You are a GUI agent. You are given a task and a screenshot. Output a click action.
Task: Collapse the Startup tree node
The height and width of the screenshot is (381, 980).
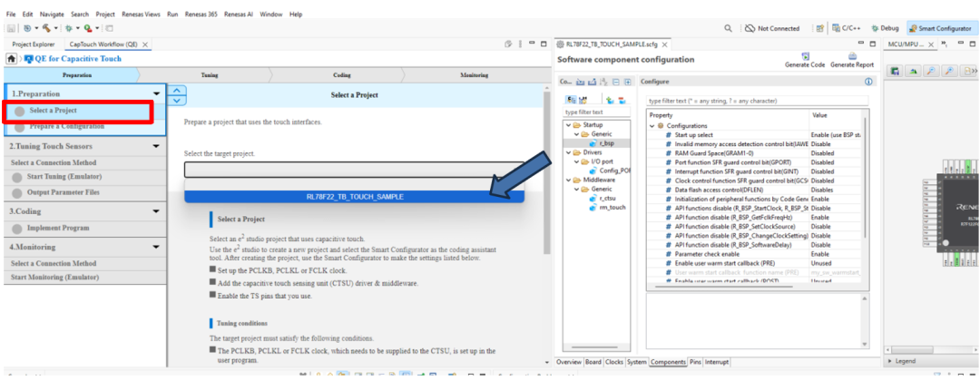568,124
